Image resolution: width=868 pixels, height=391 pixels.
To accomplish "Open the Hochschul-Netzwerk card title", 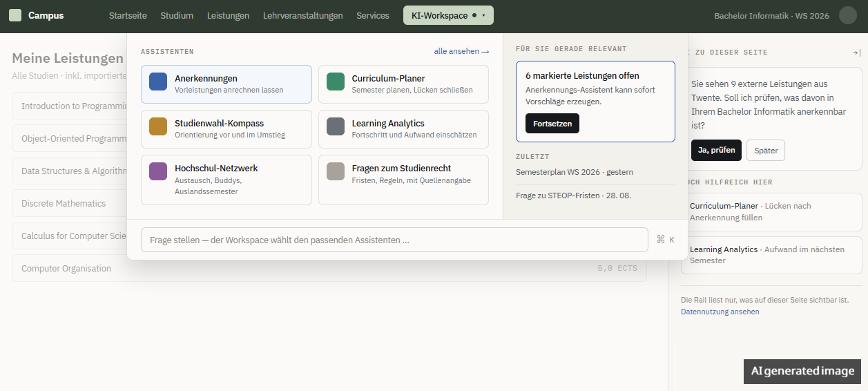I will pos(216,168).
